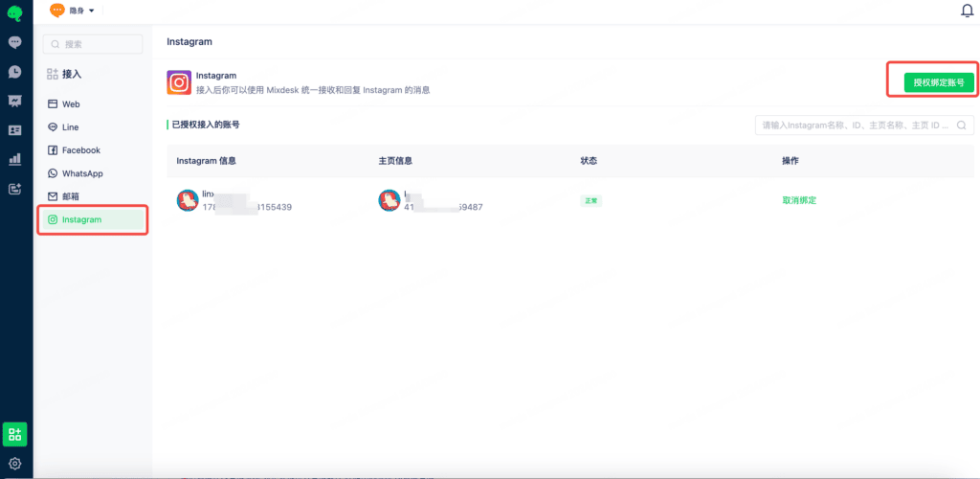Viewport: 980px width, 479px height.
Task: Click the Instagram account search input field
Action: [864, 125]
